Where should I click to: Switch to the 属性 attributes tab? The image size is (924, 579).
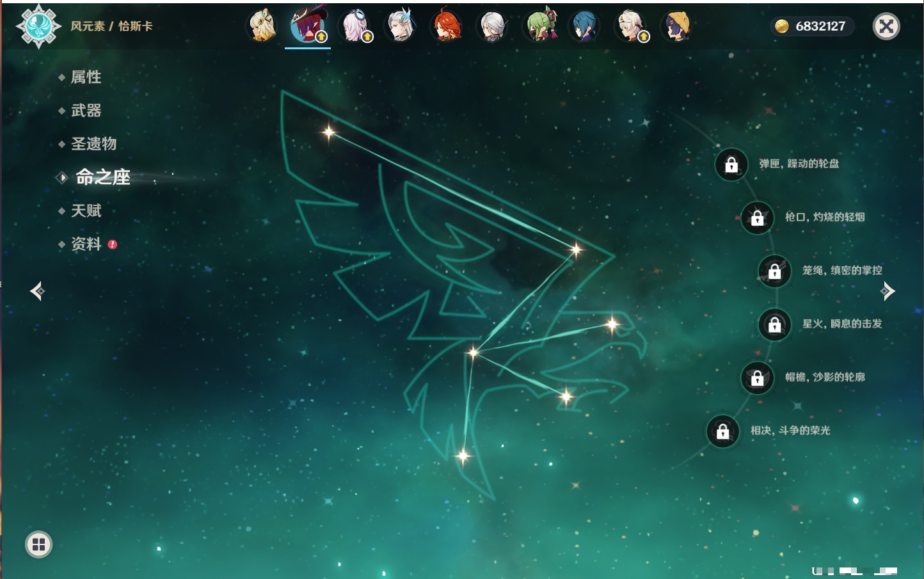86,77
